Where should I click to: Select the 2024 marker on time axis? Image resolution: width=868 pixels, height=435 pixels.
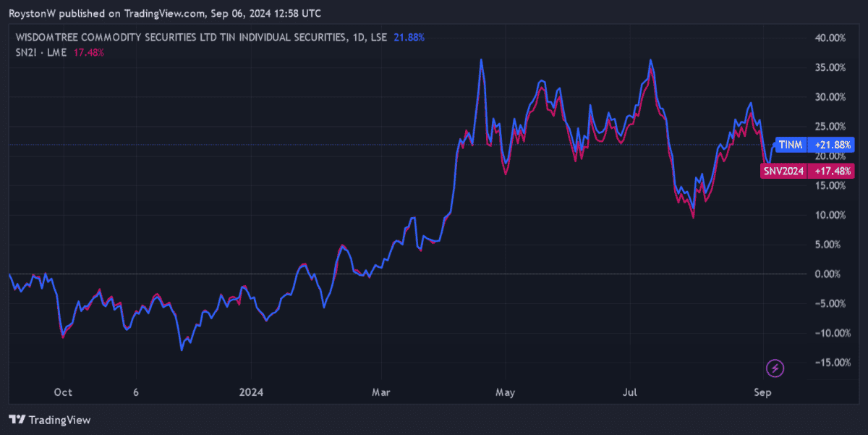click(x=251, y=392)
